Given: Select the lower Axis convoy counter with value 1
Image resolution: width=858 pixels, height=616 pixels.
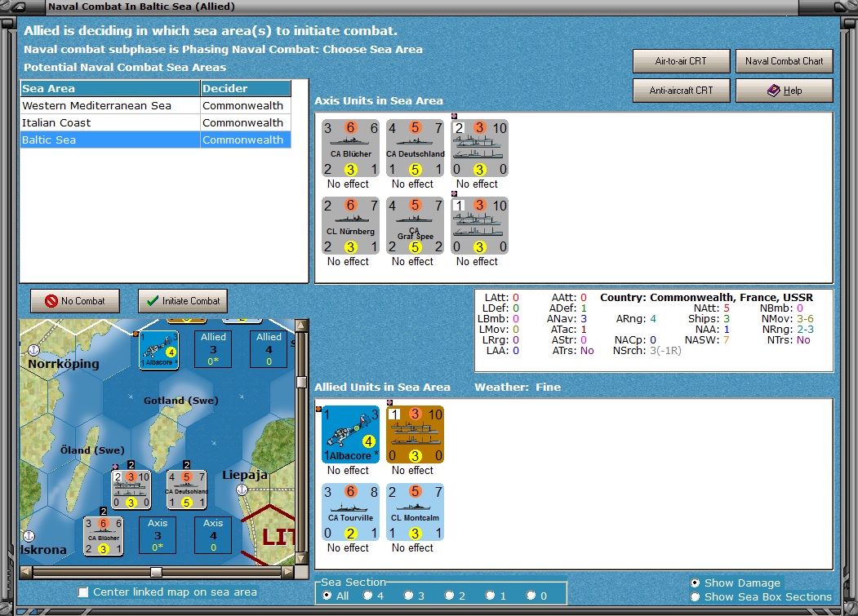Looking at the screenshot, I should (x=480, y=226).
